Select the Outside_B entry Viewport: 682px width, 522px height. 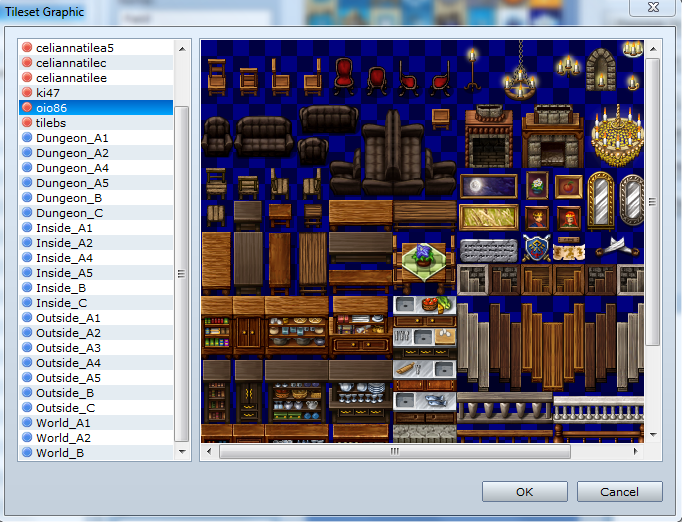coord(96,393)
